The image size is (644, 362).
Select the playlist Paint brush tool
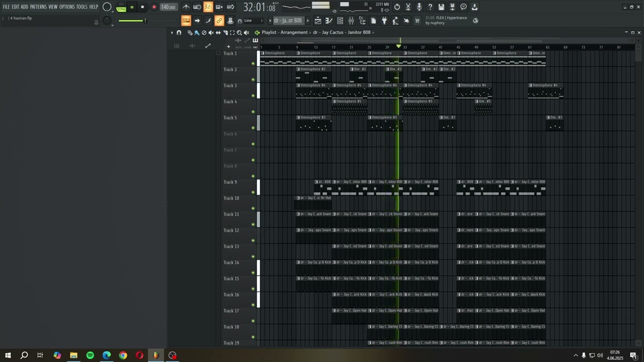(x=197, y=32)
